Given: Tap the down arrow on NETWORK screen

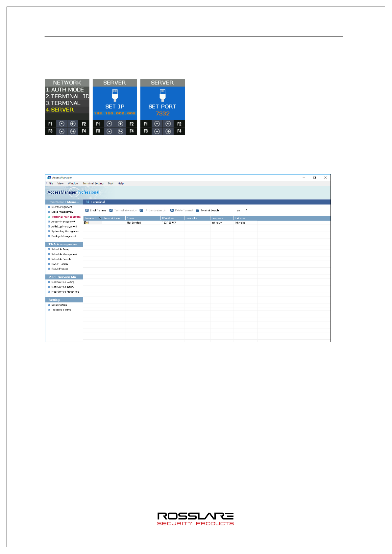Looking at the screenshot, I should pos(61,132).
